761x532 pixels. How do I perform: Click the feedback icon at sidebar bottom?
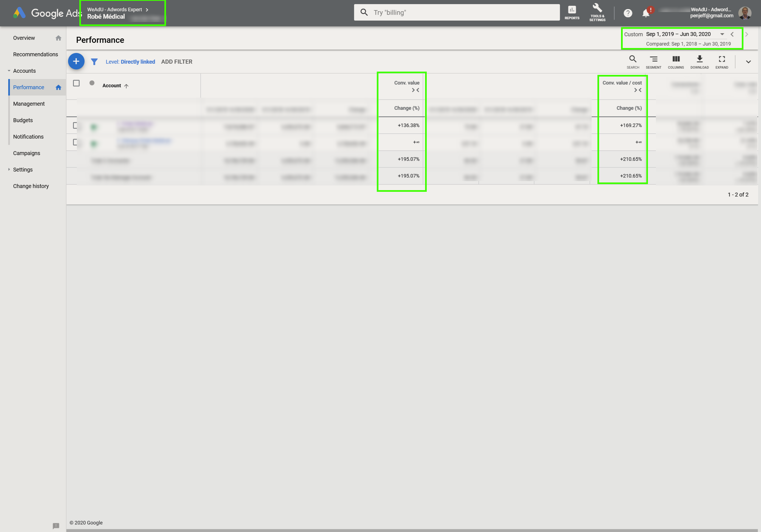[x=56, y=526]
